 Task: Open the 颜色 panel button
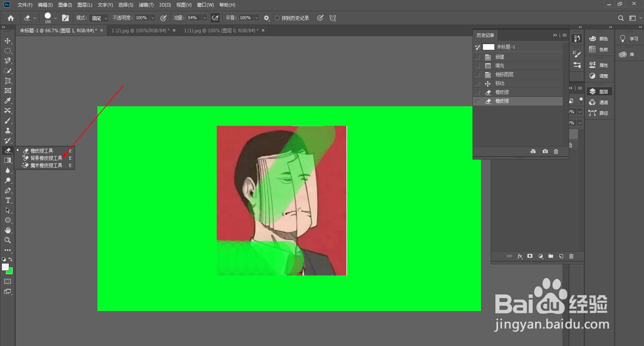(600, 39)
